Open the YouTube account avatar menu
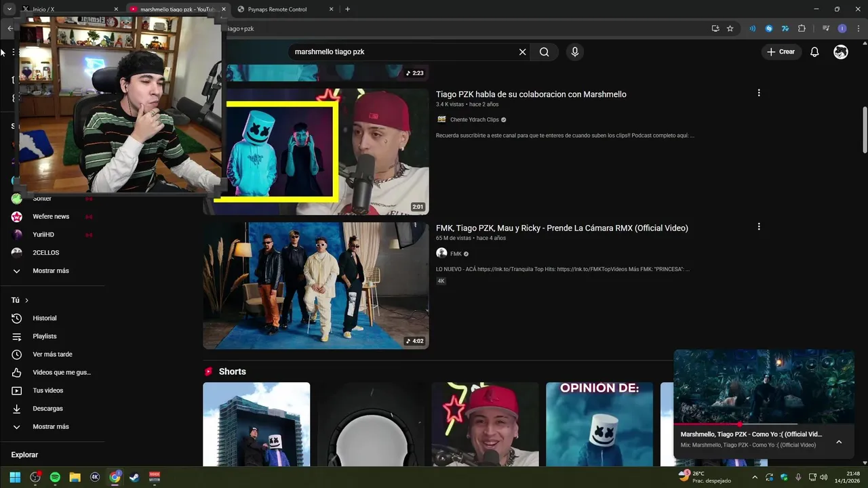Viewport: 868px width, 488px height. pyautogui.click(x=841, y=52)
